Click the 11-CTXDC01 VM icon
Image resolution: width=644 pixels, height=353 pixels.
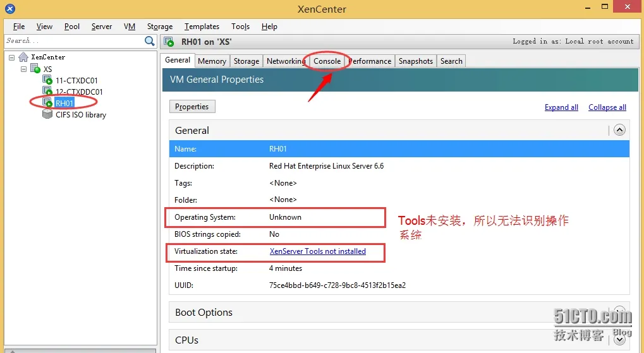47,80
